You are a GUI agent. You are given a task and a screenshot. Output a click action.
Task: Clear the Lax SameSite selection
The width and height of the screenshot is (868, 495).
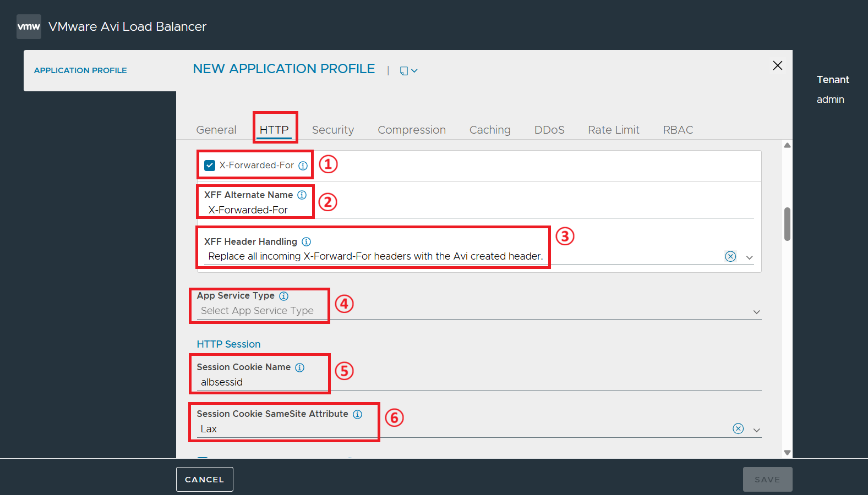tap(739, 429)
